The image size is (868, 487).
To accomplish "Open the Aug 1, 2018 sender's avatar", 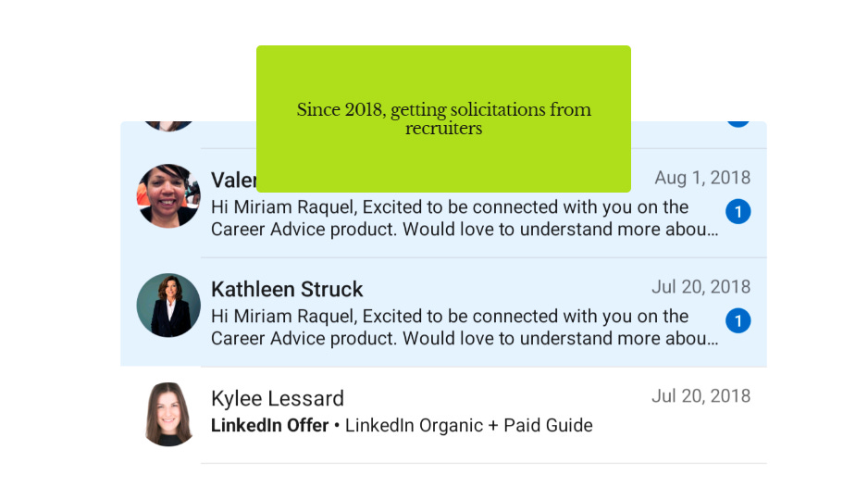I will 168,195.
